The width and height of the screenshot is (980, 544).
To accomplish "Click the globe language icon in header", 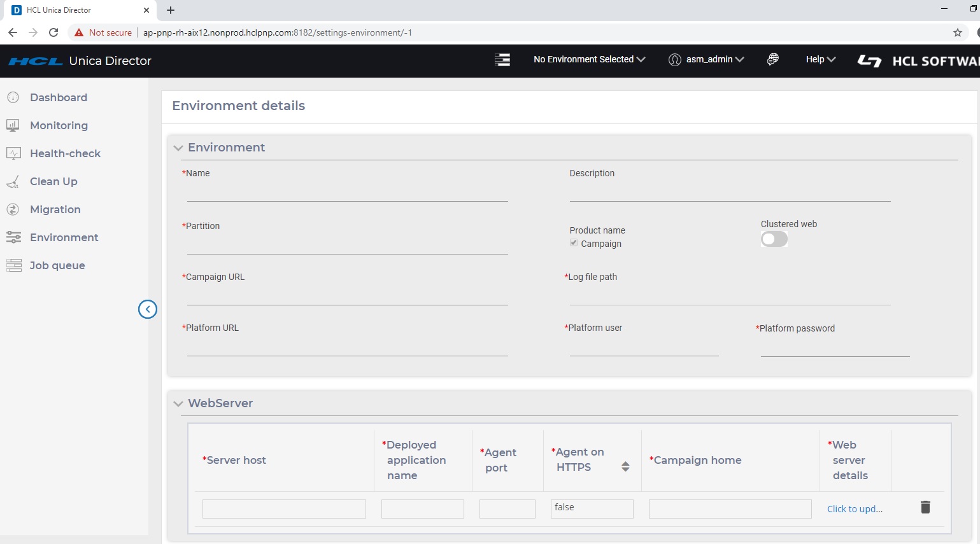I will click(772, 59).
